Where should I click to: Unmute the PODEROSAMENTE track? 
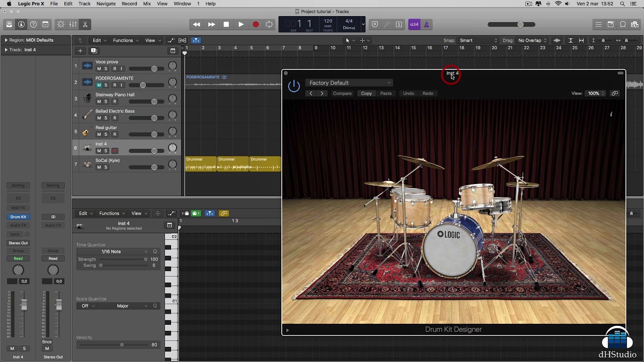click(x=99, y=85)
